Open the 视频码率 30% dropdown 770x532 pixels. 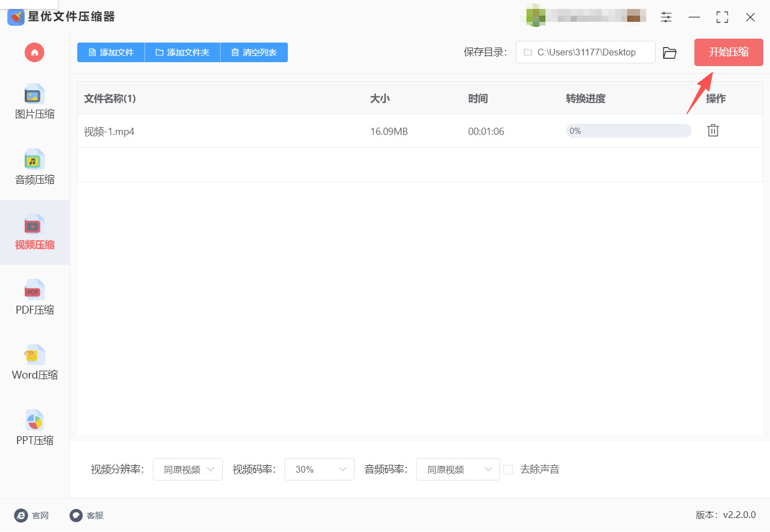pyautogui.click(x=319, y=469)
